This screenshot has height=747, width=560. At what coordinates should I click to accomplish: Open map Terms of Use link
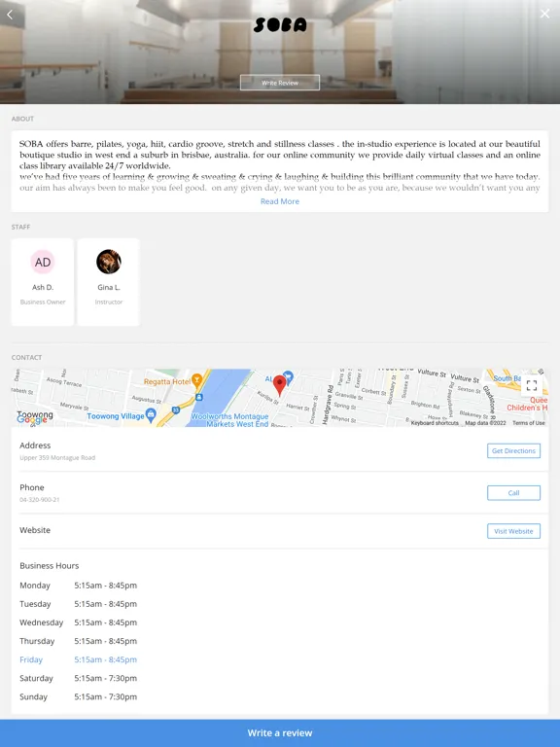coord(528,423)
